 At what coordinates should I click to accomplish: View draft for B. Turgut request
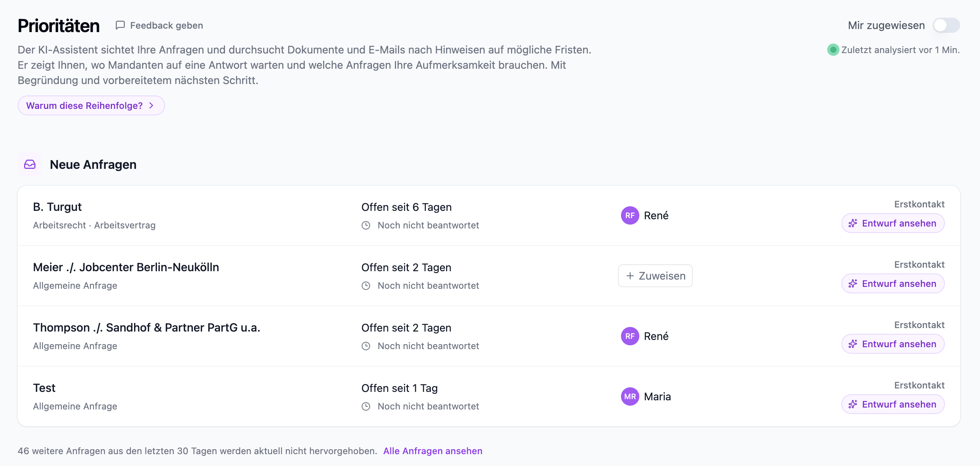point(893,223)
